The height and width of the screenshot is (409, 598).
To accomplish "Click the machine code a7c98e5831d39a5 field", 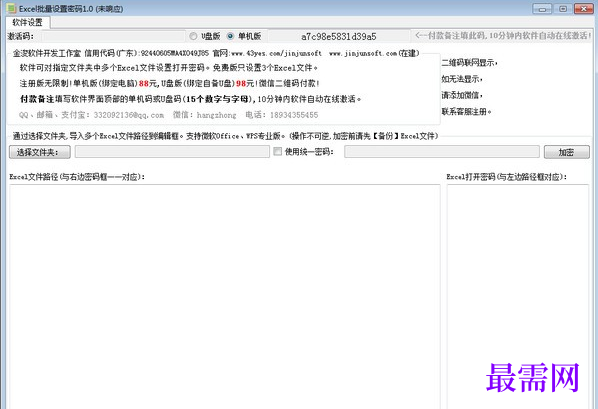I will [339, 36].
